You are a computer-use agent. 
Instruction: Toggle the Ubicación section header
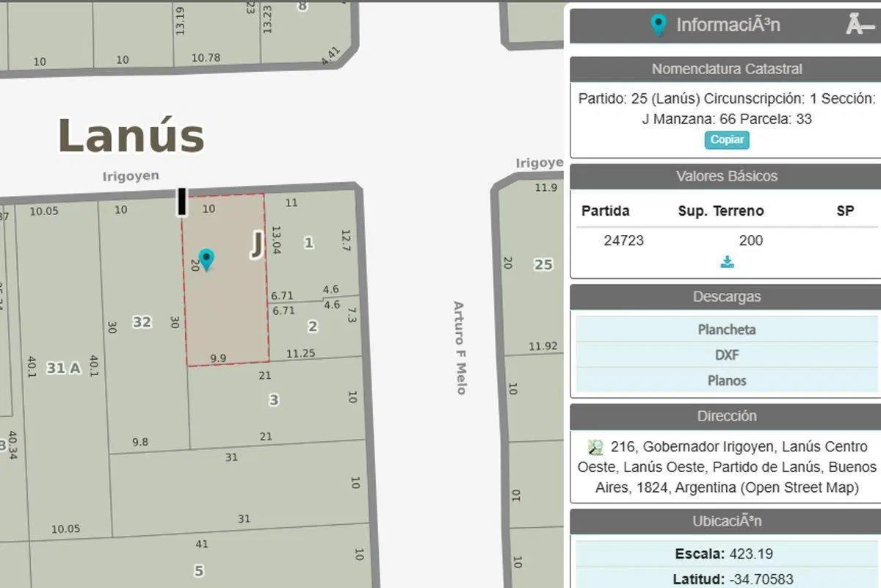click(727, 522)
